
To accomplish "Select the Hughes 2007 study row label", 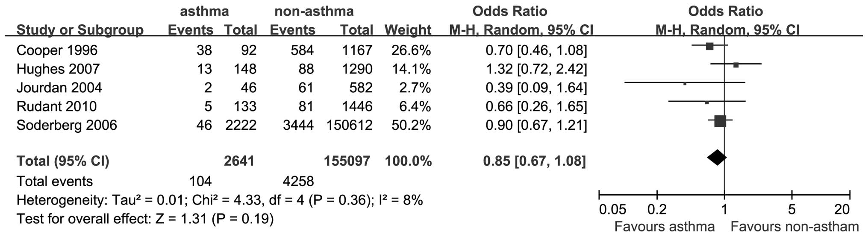I will coord(58,69).
